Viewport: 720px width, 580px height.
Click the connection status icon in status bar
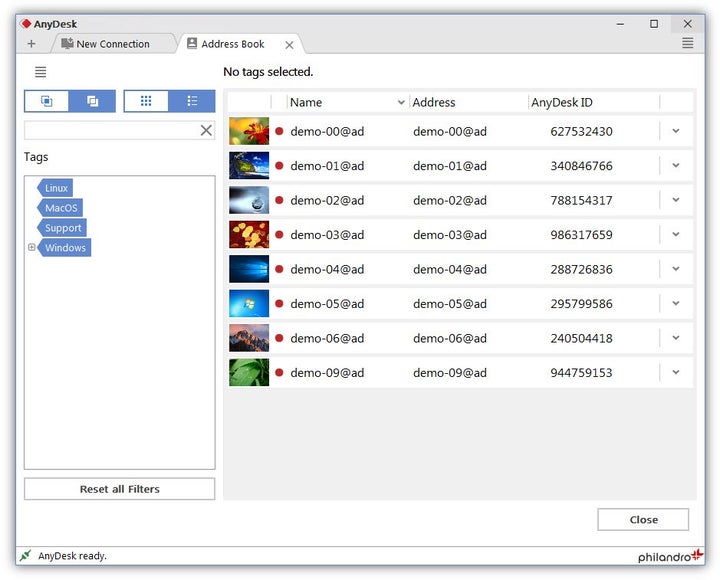[x=25, y=555]
